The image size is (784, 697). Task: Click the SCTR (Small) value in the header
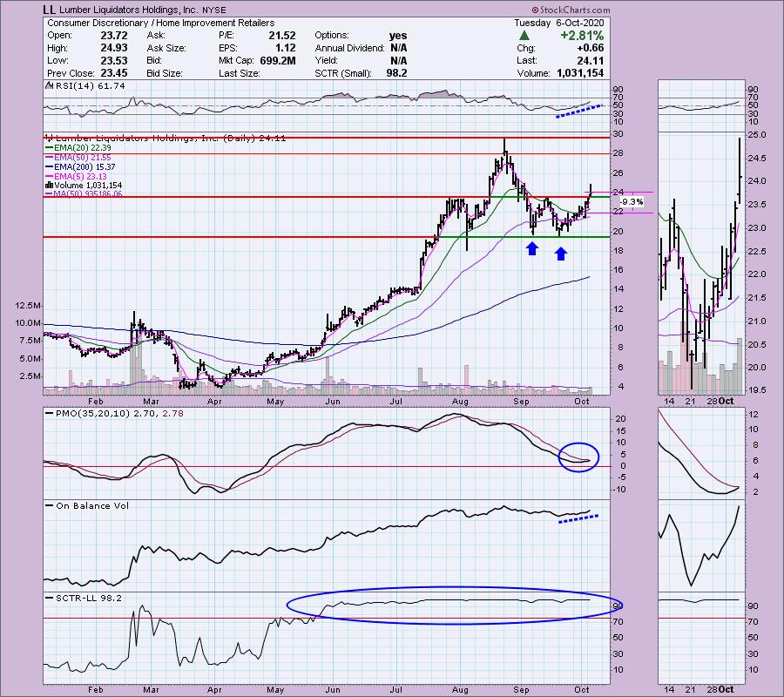[x=397, y=73]
